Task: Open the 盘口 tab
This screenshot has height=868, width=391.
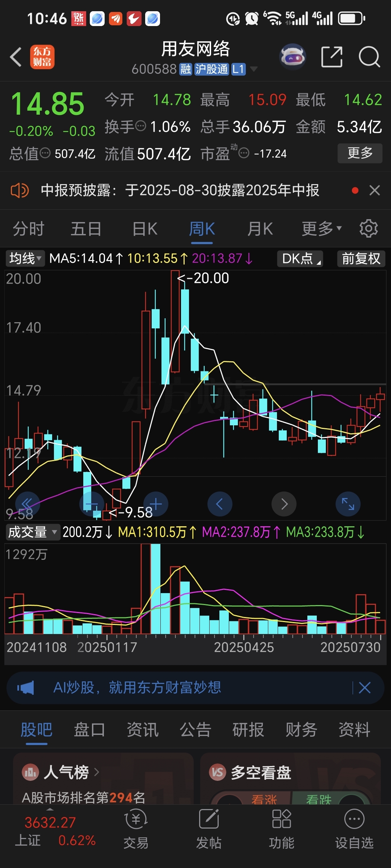Action: (89, 729)
